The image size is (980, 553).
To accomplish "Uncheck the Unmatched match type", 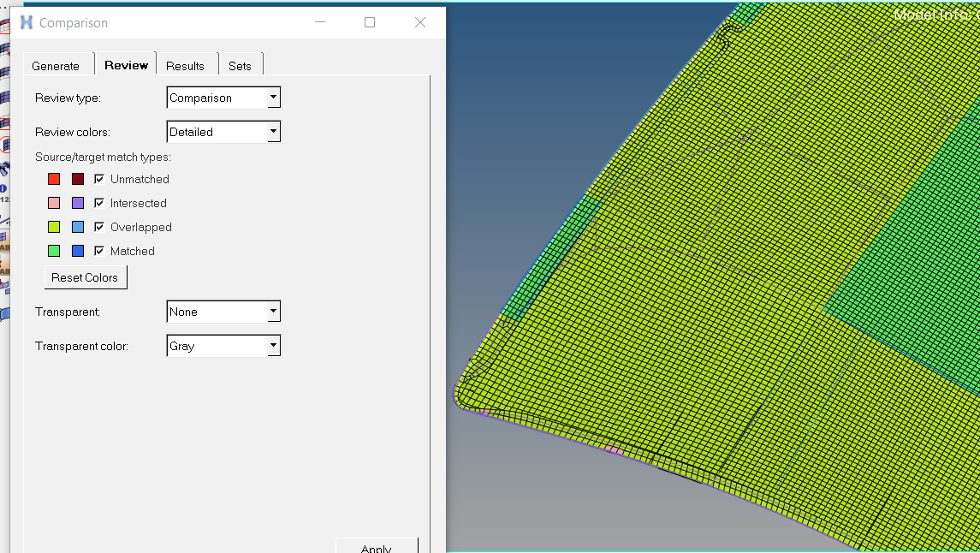I will pos(99,179).
